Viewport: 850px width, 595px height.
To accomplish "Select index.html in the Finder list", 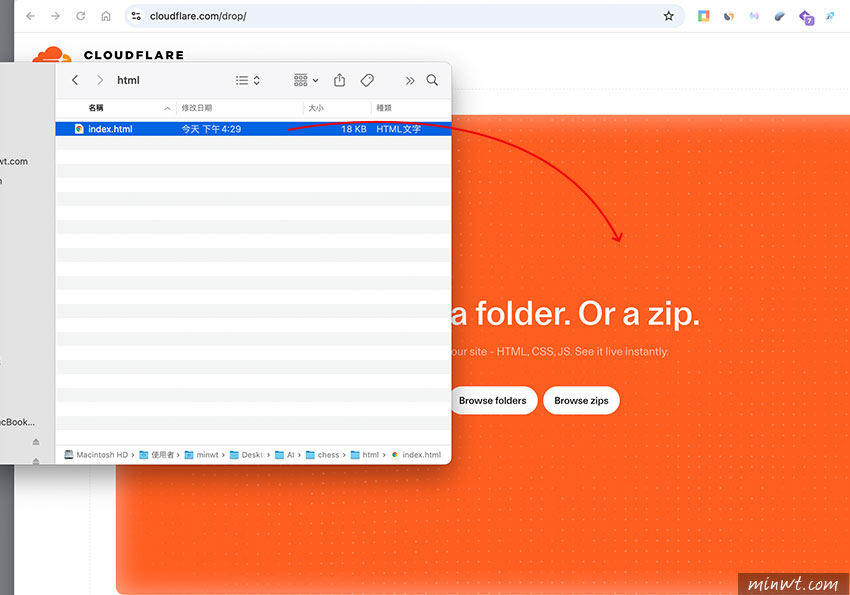I will (x=253, y=129).
